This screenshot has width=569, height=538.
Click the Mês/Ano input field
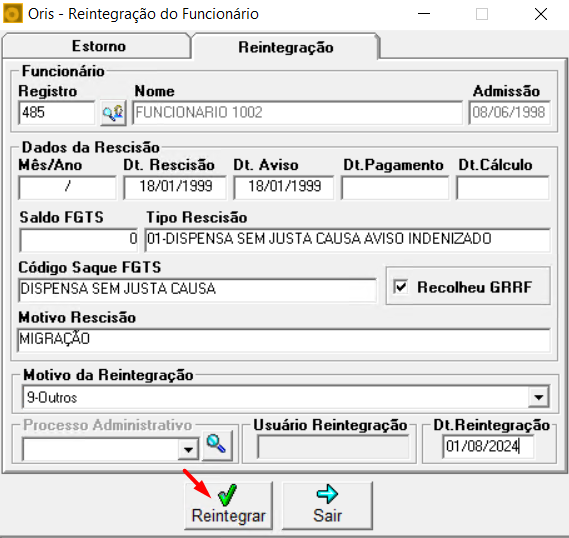pyautogui.click(x=67, y=187)
